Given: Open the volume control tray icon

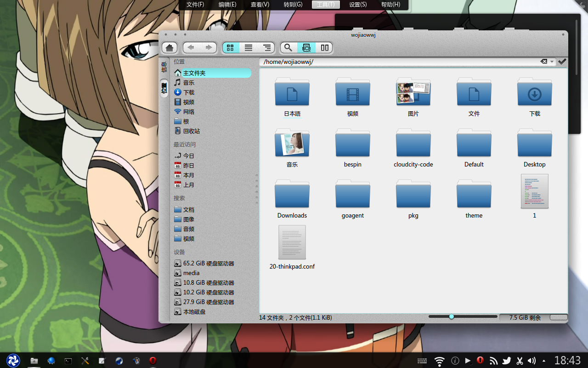Looking at the screenshot, I should click(x=532, y=361).
